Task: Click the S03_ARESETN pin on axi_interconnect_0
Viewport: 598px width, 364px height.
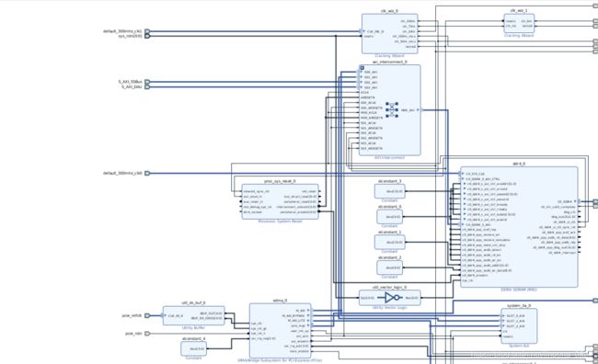Action: [x=372, y=148]
